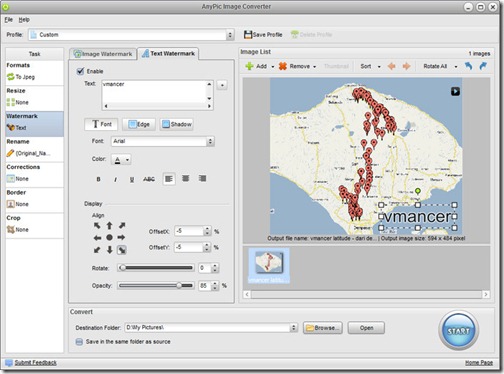The height and width of the screenshot is (374, 504).
Task: Open the Submit Feedback link
Action: point(36,363)
